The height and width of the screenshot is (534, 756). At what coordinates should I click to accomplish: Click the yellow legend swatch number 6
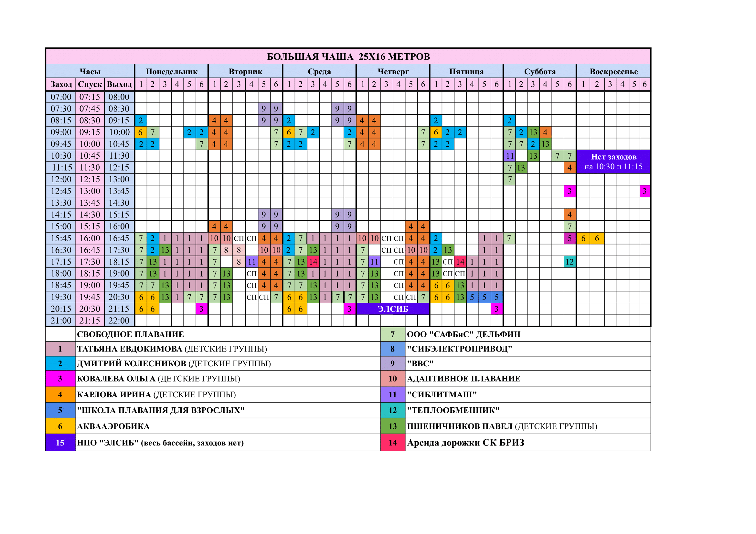60,426
